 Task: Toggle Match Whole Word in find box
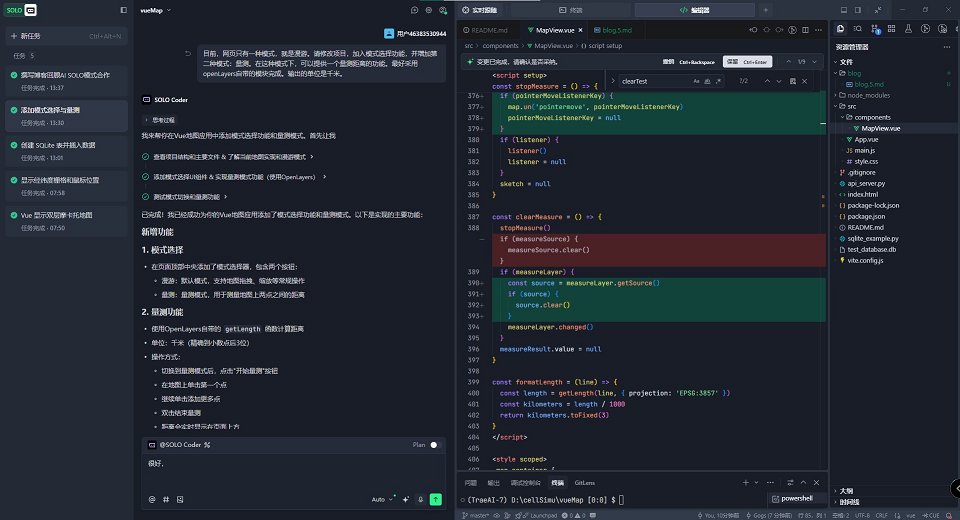point(707,81)
